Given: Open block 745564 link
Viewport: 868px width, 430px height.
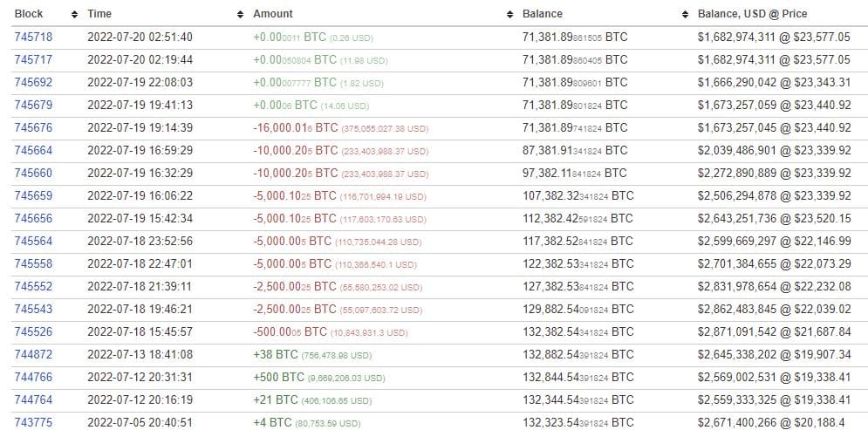Looking at the screenshot, I should pos(33,242).
